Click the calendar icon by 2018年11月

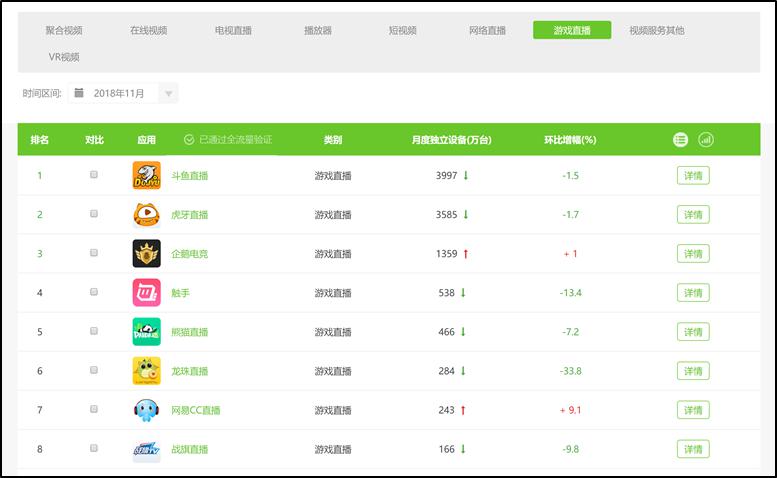pyautogui.click(x=79, y=93)
